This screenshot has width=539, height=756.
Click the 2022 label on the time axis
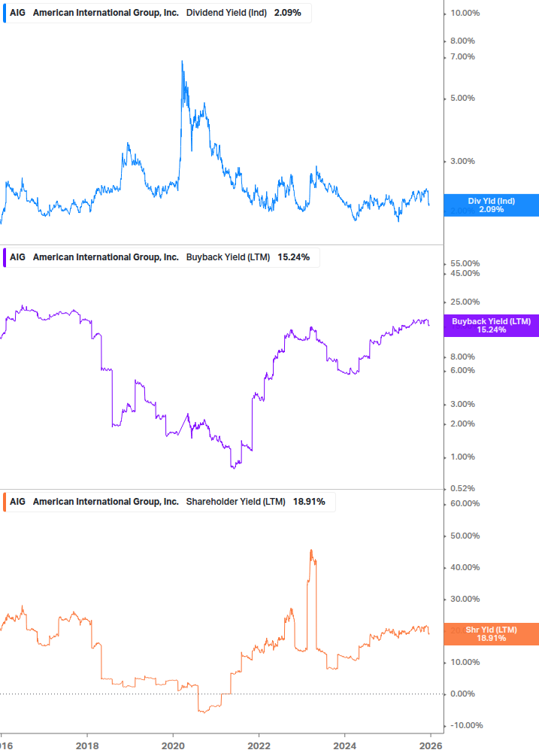tap(259, 746)
